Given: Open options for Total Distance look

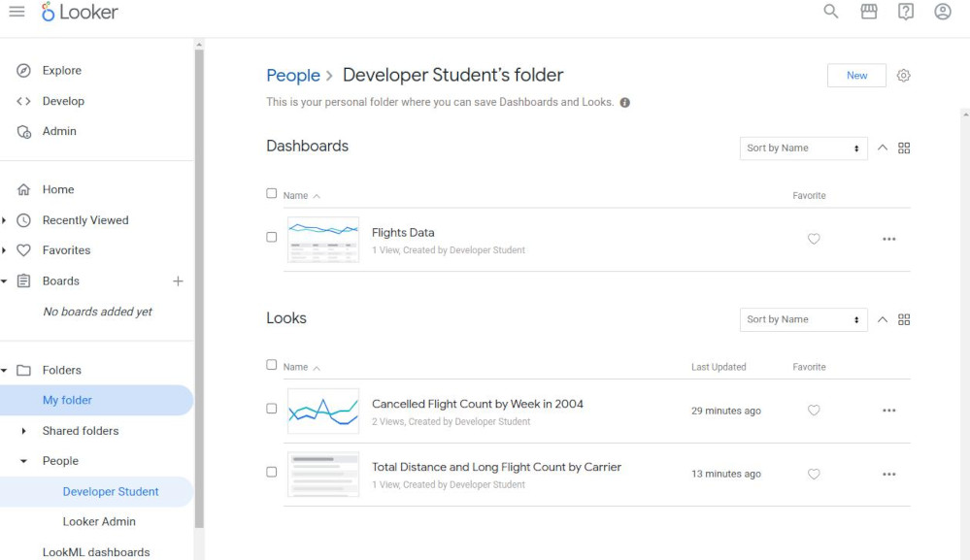Looking at the screenshot, I should coord(889,474).
